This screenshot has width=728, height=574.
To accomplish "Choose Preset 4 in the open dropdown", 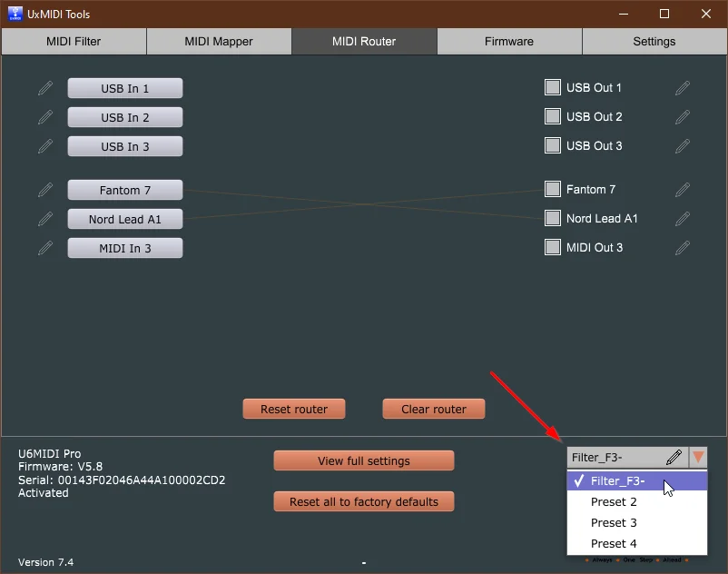I will [615, 543].
